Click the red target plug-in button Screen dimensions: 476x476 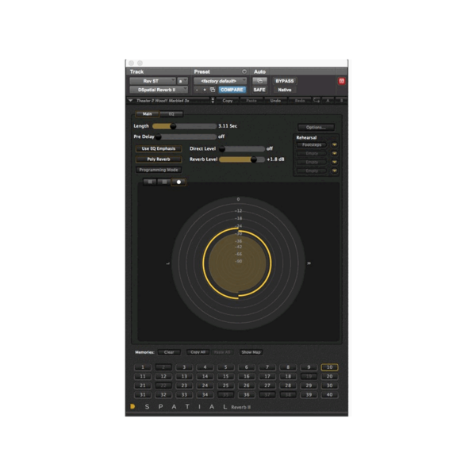click(x=341, y=81)
